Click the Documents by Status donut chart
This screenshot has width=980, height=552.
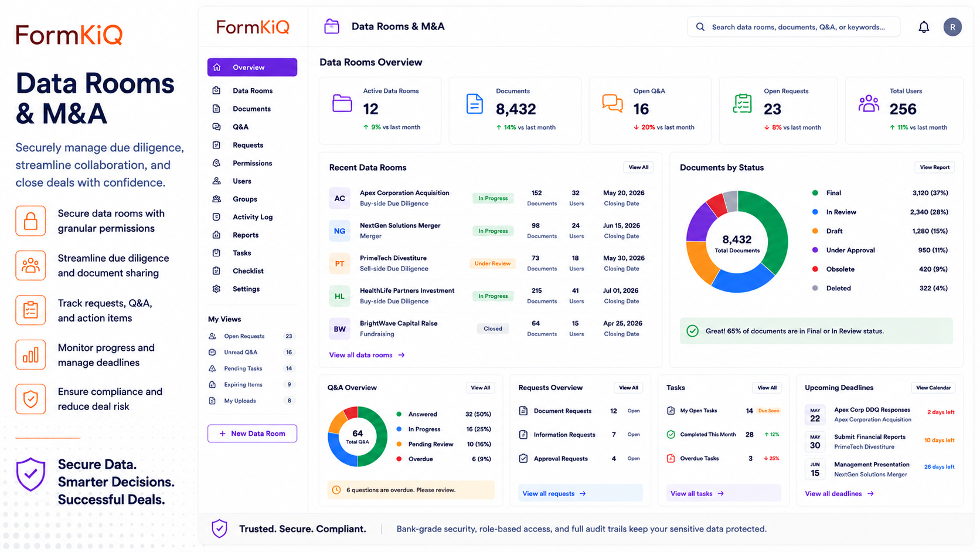point(737,242)
